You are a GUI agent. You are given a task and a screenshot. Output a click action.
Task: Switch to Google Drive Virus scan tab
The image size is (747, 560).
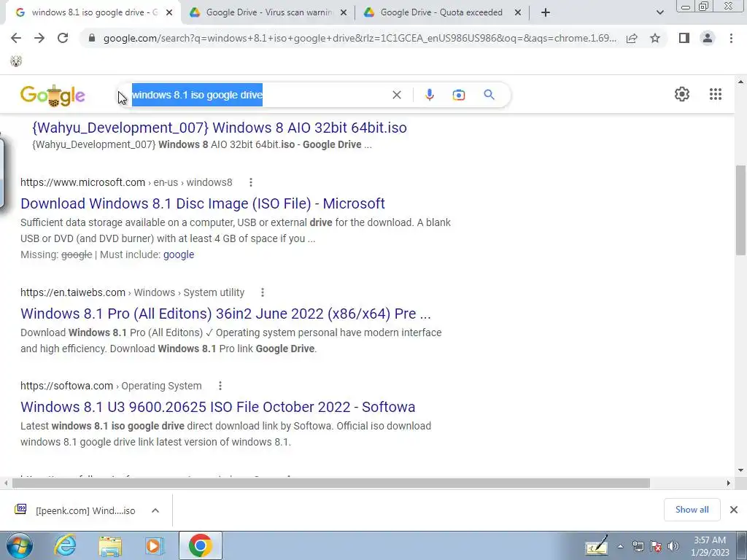268,13
